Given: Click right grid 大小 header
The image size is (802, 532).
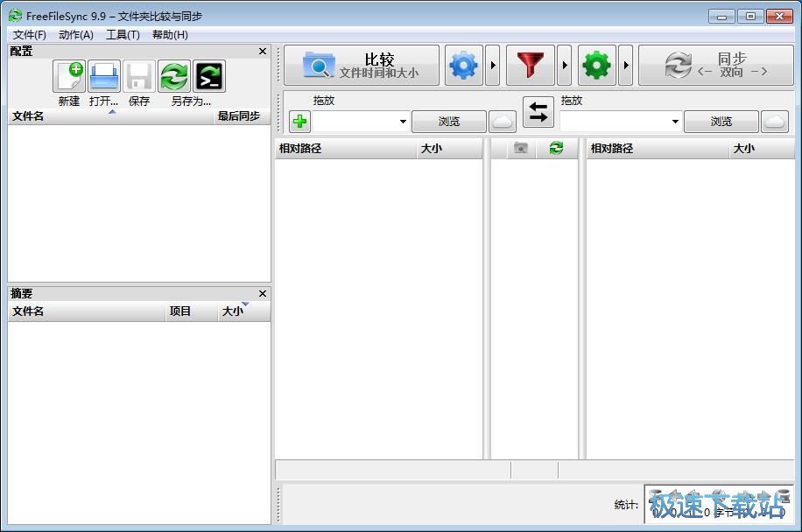Looking at the screenshot, I should [762, 149].
